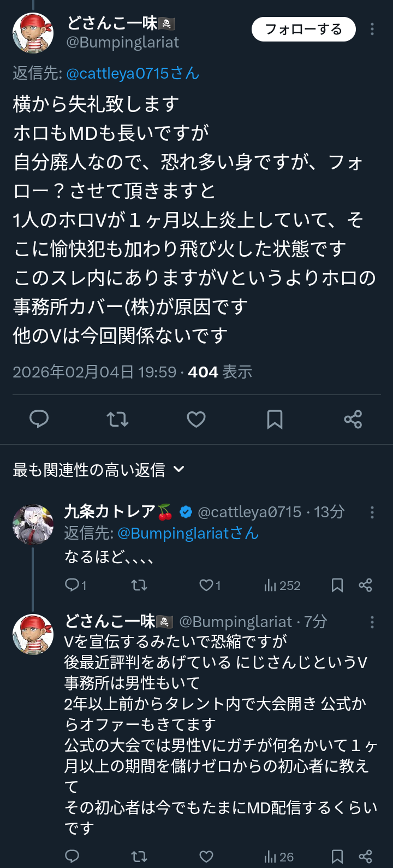The width and height of the screenshot is (393, 868).
Task: Like the main post with heart icon
Action: click(x=196, y=419)
